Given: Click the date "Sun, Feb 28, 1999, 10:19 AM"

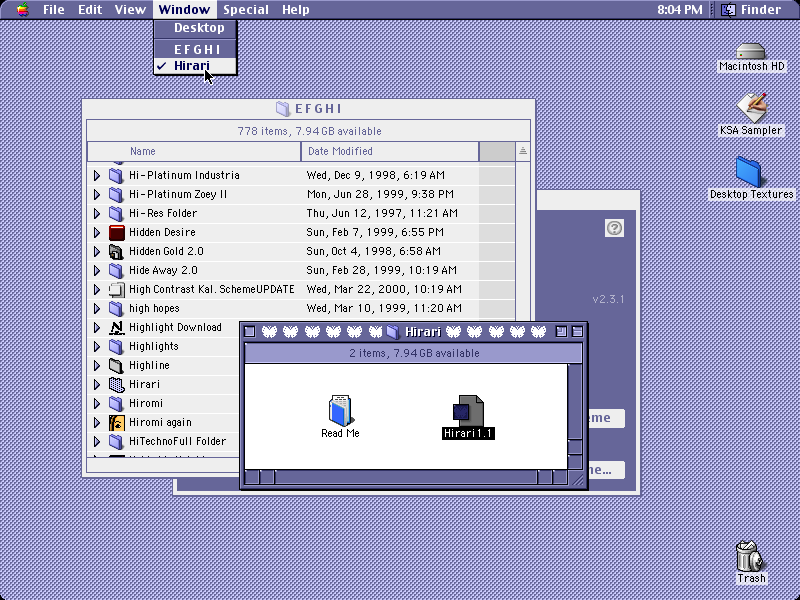Looking at the screenshot, I should [382, 270].
